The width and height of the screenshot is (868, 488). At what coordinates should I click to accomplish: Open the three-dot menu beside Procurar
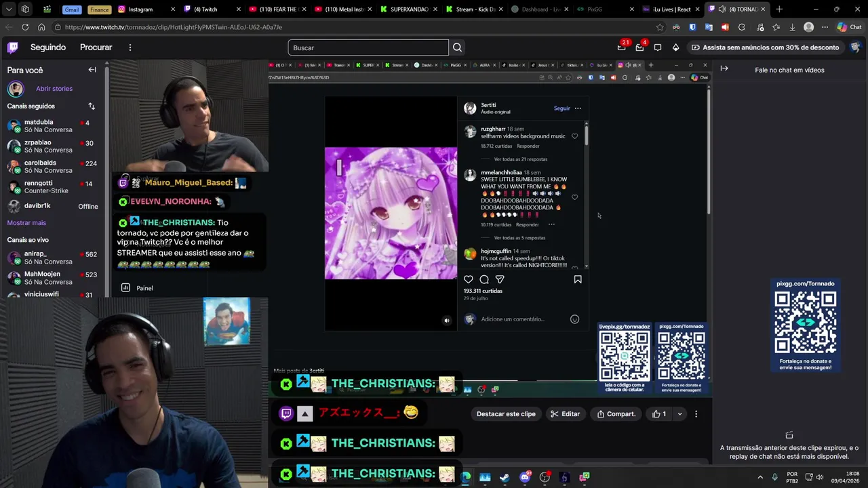point(130,47)
